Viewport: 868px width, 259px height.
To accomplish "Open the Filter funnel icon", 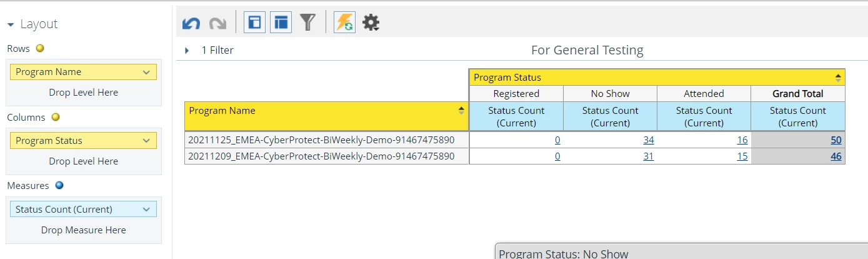I will (x=307, y=23).
